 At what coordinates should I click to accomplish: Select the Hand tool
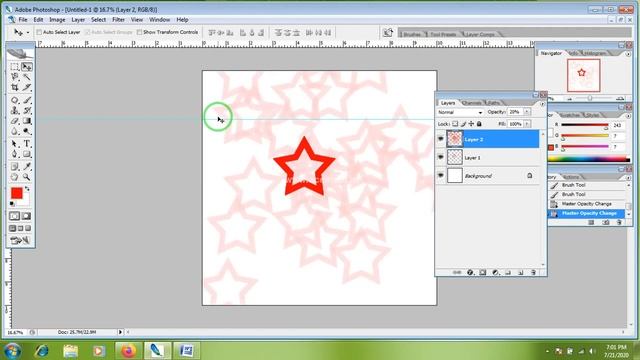point(15,177)
